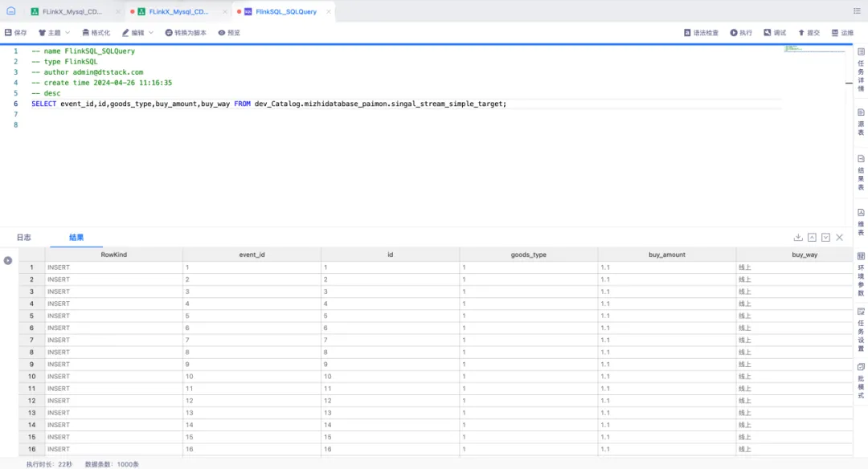Switch to the 日志 log tab
The height and width of the screenshot is (469, 868).
coord(24,238)
